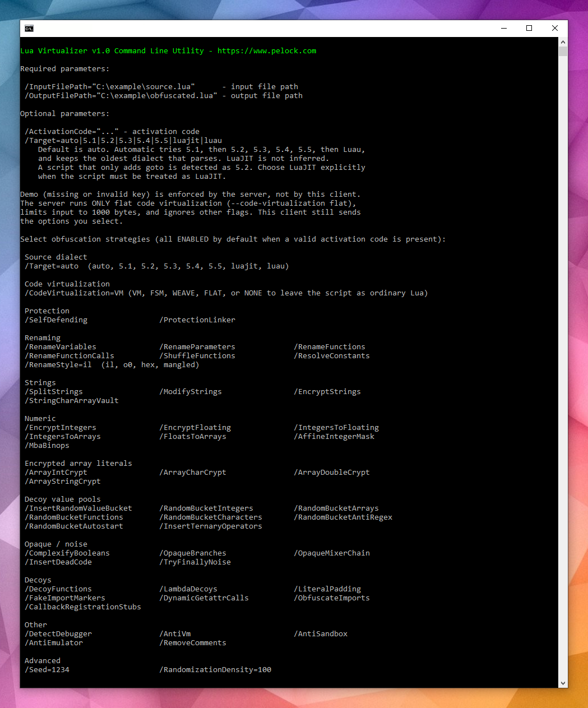Click the /RandomBucketArrays option text
Image resolution: width=588 pixels, height=708 pixels.
tap(336, 508)
